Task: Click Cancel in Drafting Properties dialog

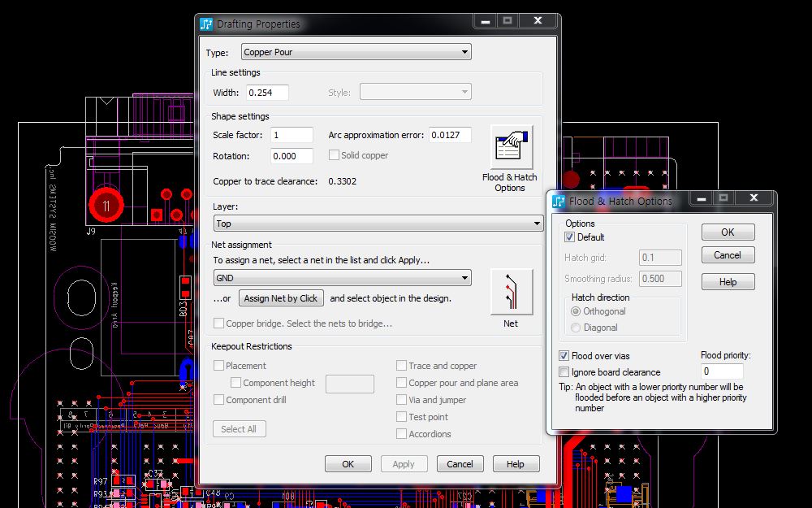Action: 460,464
